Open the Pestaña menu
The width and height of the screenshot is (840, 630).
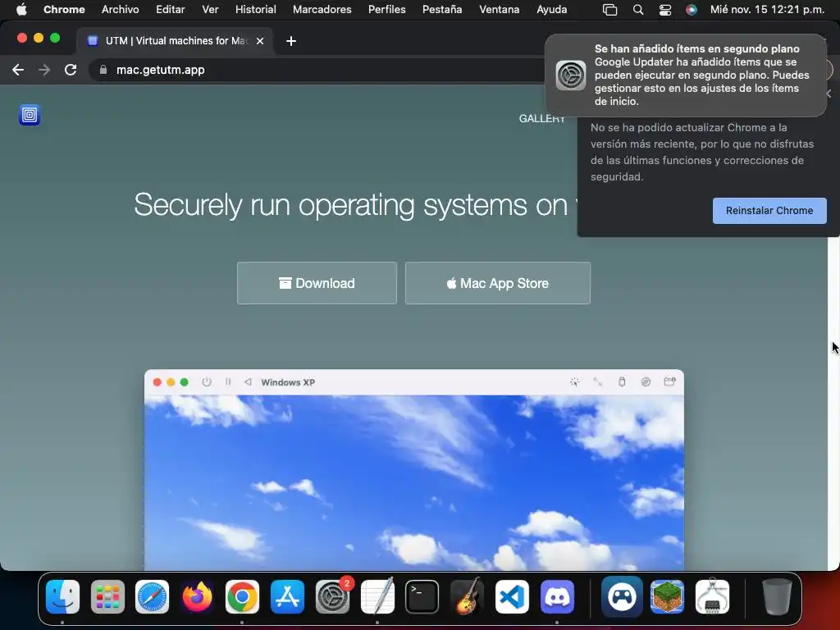point(442,9)
